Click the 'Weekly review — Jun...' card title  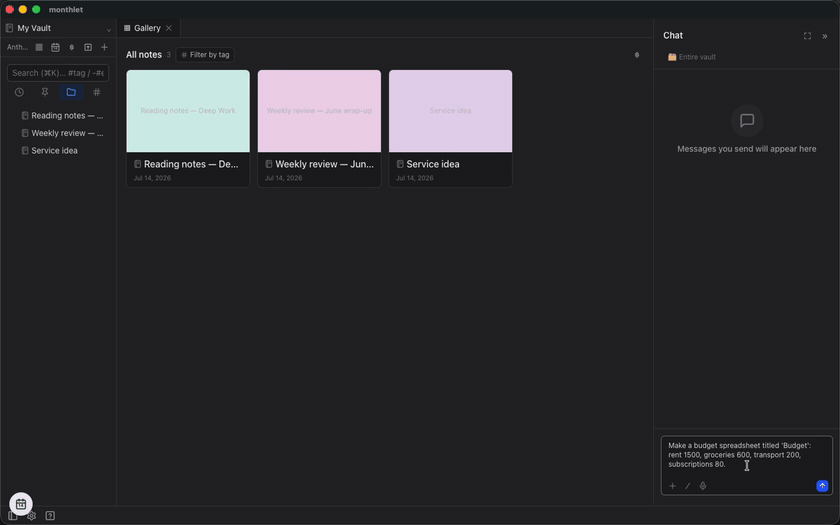(x=325, y=164)
